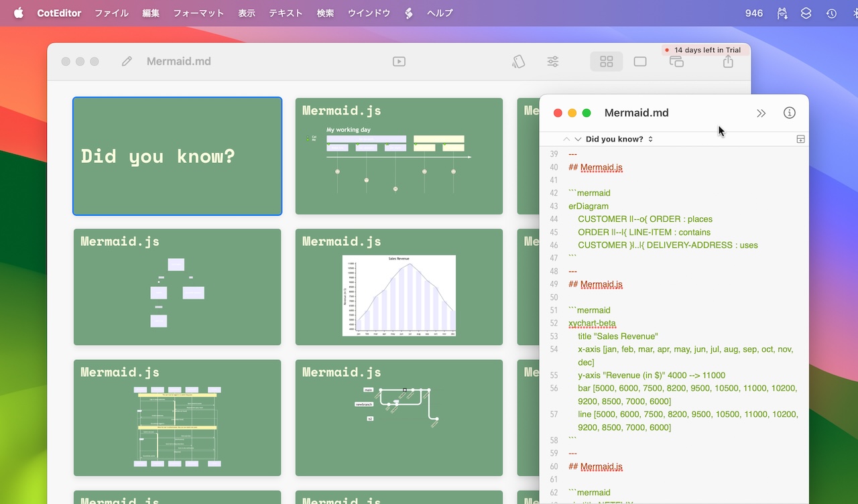The width and height of the screenshot is (858, 504).
Task: Select the sequence diagram slide thumbnail
Action: pyautogui.click(x=178, y=418)
